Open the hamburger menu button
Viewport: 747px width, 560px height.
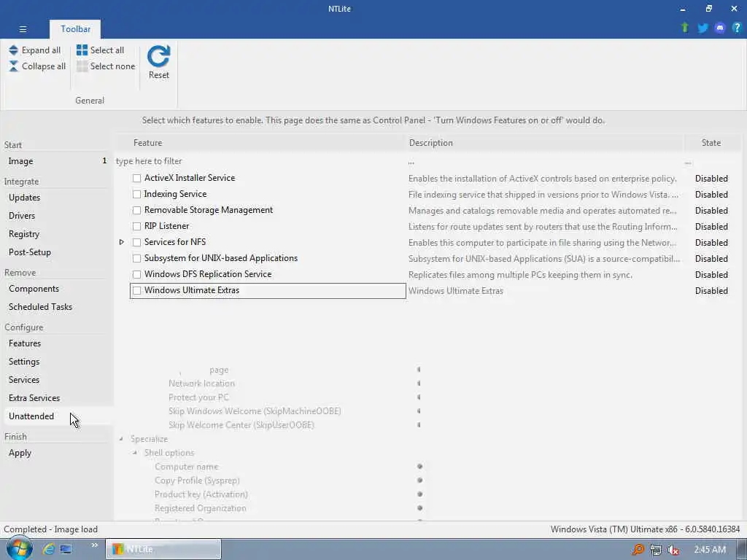click(23, 29)
